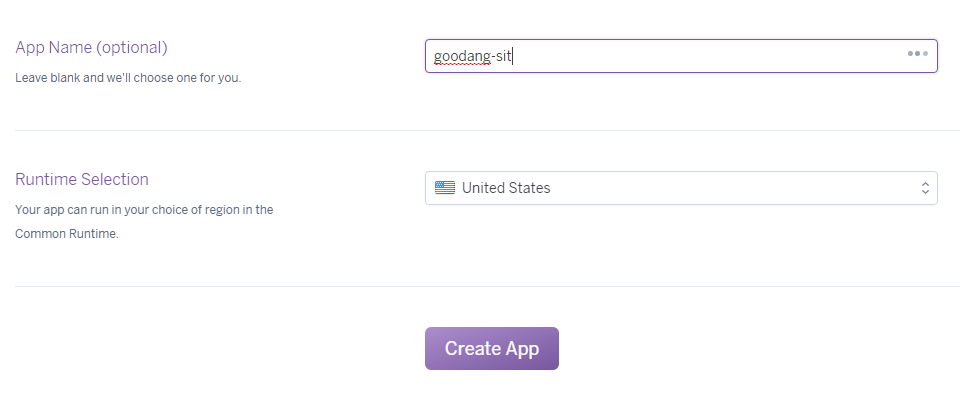Click the Runtime Selection heading
The width and height of the screenshot is (961, 403).
[x=82, y=179]
